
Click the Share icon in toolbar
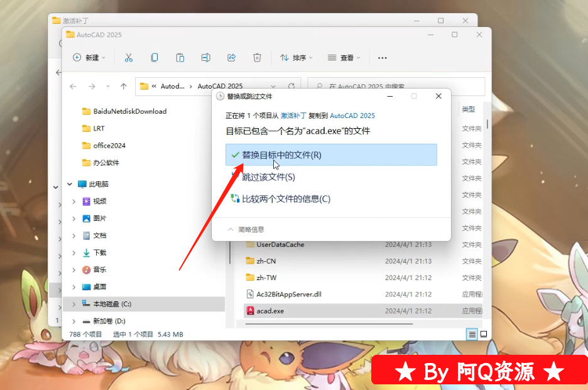coord(231,57)
